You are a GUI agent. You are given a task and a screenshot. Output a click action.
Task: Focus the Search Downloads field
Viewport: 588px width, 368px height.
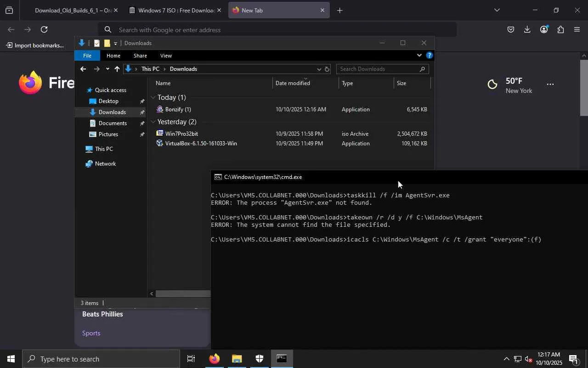coord(382,69)
